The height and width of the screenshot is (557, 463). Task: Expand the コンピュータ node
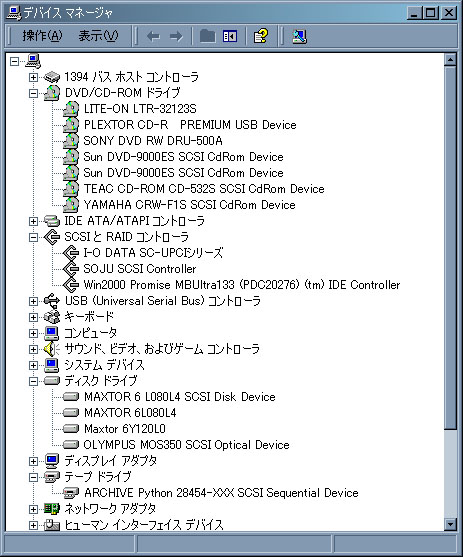(x=33, y=333)
